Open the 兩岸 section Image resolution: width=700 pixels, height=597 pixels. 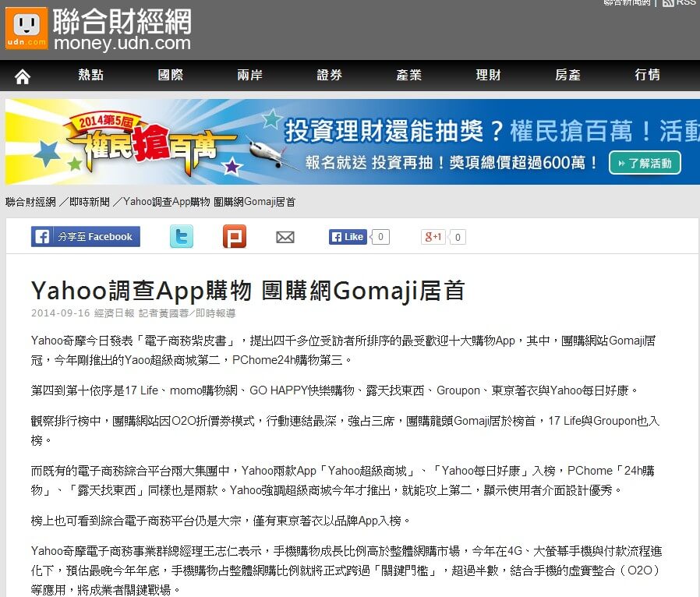pyautogui.click(x=250, y=75)
